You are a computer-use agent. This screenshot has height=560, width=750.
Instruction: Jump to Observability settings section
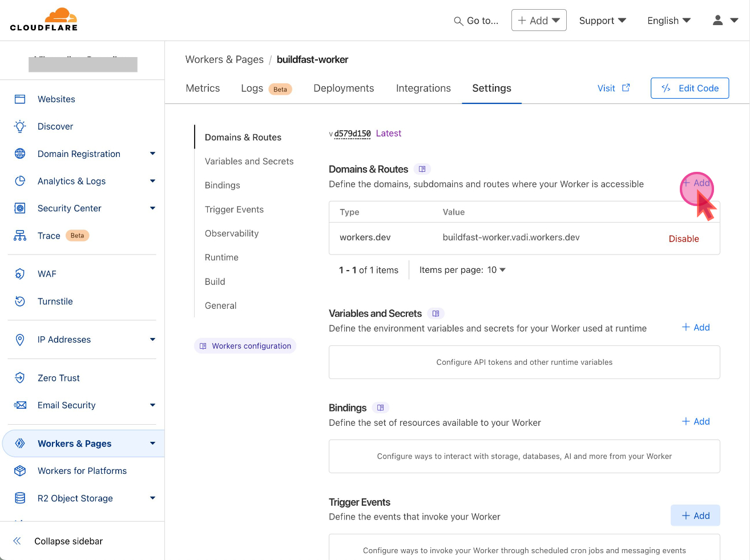232,233
